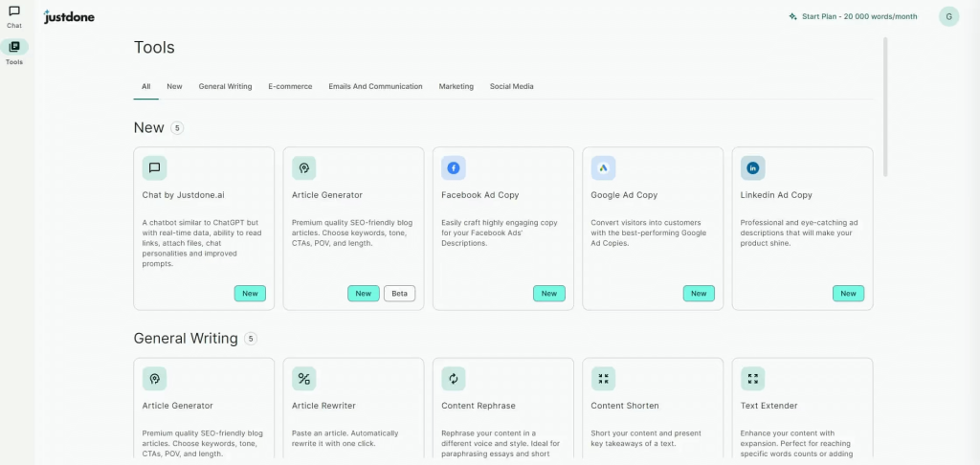
Task: Click the page vertical scrollbar
Action: (x=885, y=105)
